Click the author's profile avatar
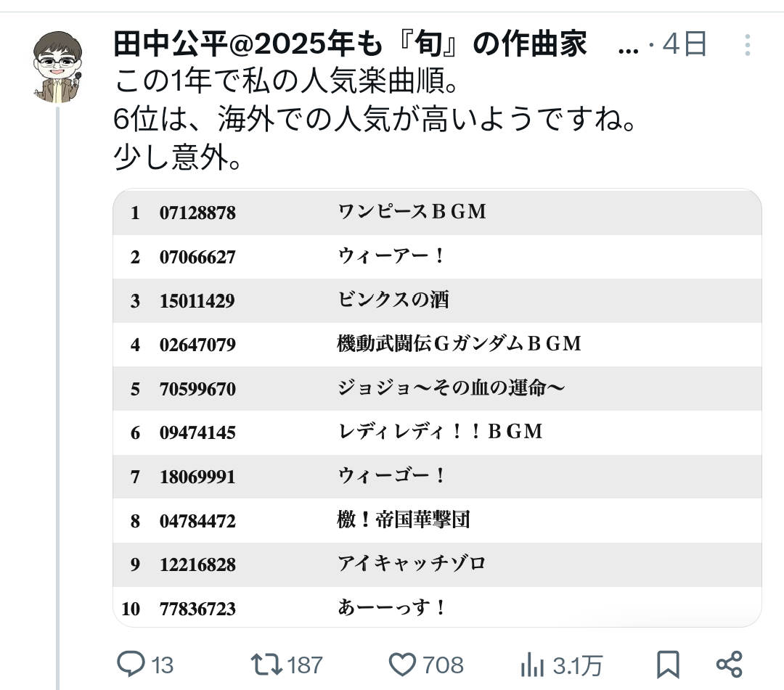The image size is (784, 690). [57, 67]
